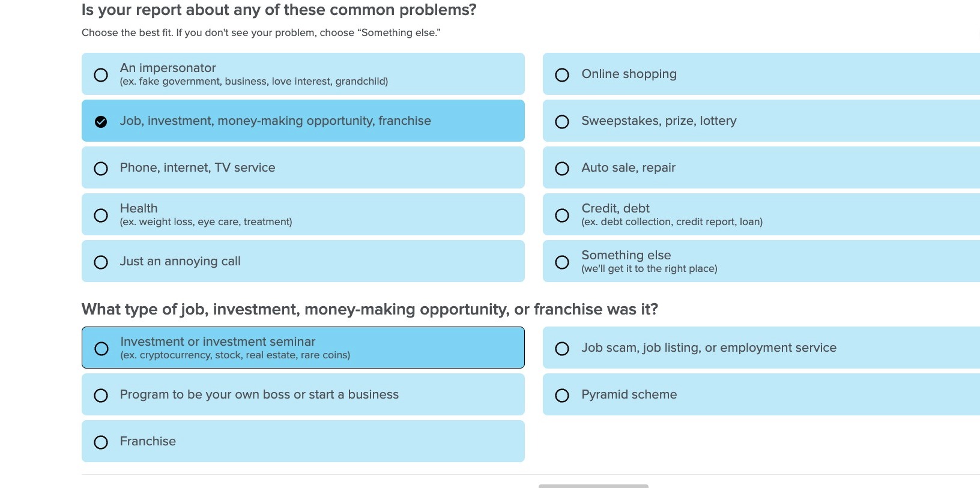Pick 'Just an annoying call'
Image resolution: width=980 pixels, height=488 pixels.
pyautogui.click(x=101, y=262)
